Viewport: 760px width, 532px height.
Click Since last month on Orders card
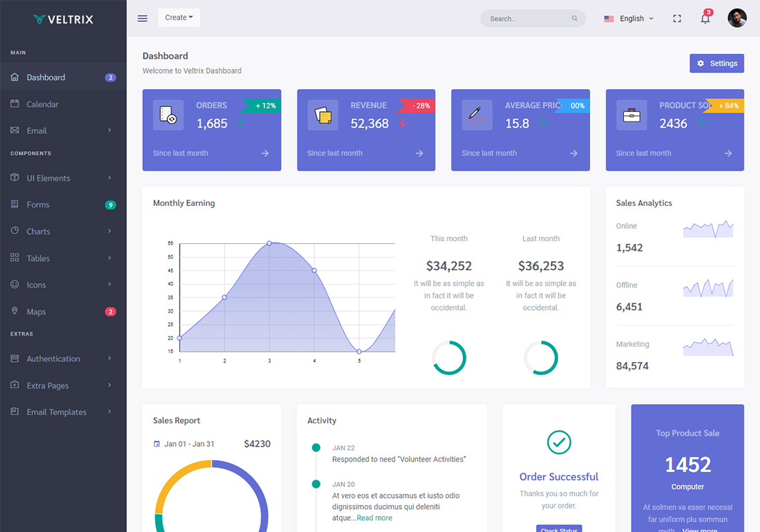point(180,153)
